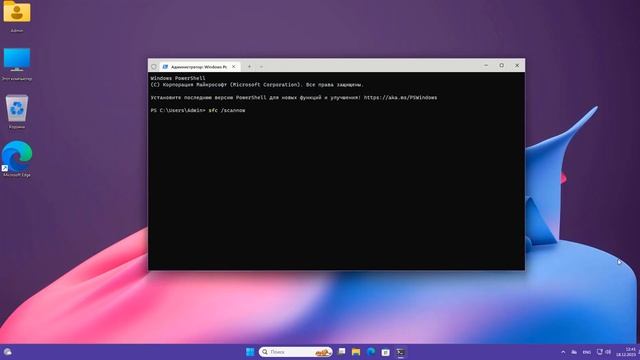Screen dimensions: 640x360
Task: Open the https://aka.ms/PSWindows link
Action: point(400,98)
